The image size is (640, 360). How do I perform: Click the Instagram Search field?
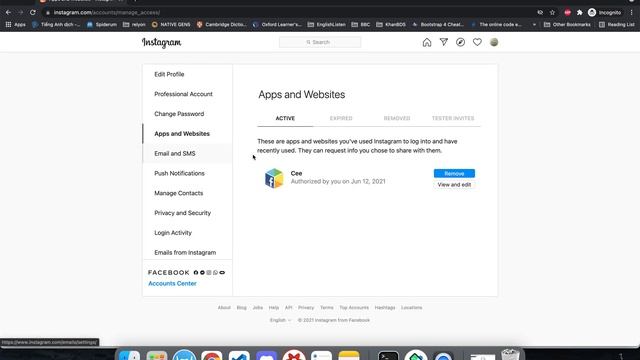[x=320, y=42]
